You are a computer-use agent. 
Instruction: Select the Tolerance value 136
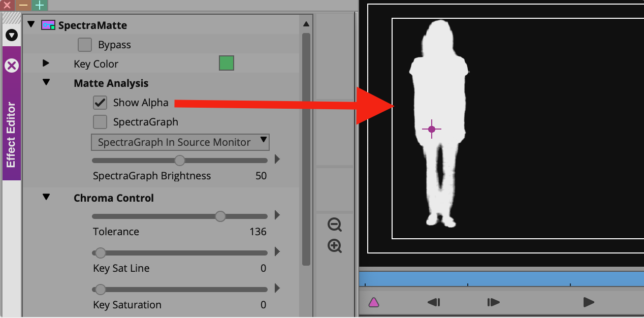click(258, 232)
